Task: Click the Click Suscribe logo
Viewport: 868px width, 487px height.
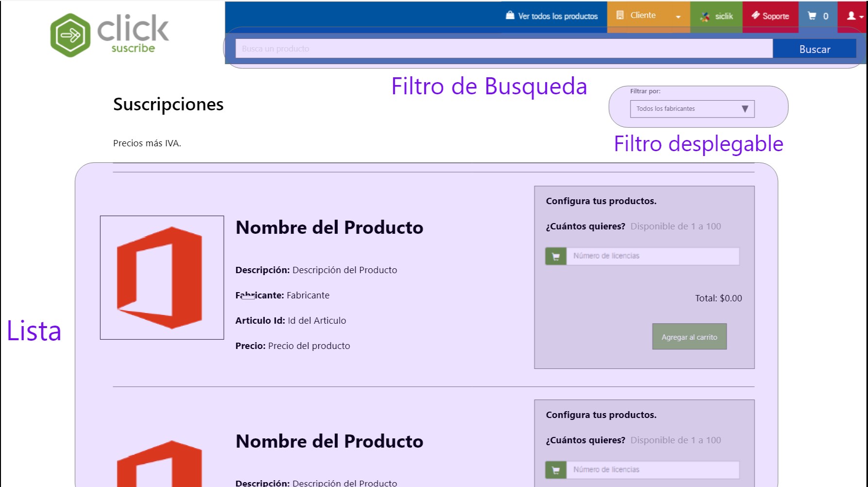Action: pos(110,35)
